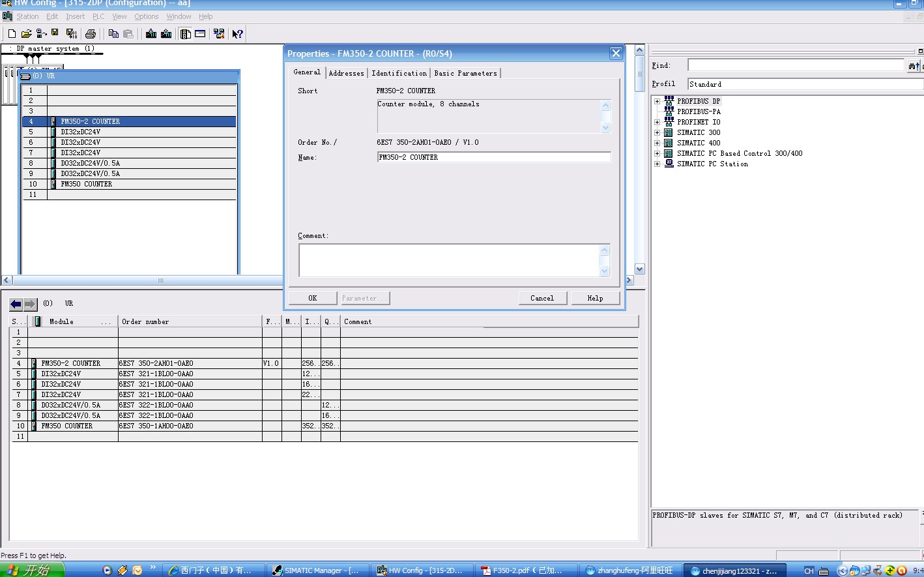Expand the SIMATIC 300 catalog node
924x577 pixels.
pyautogui.click(x=657, y=132)
